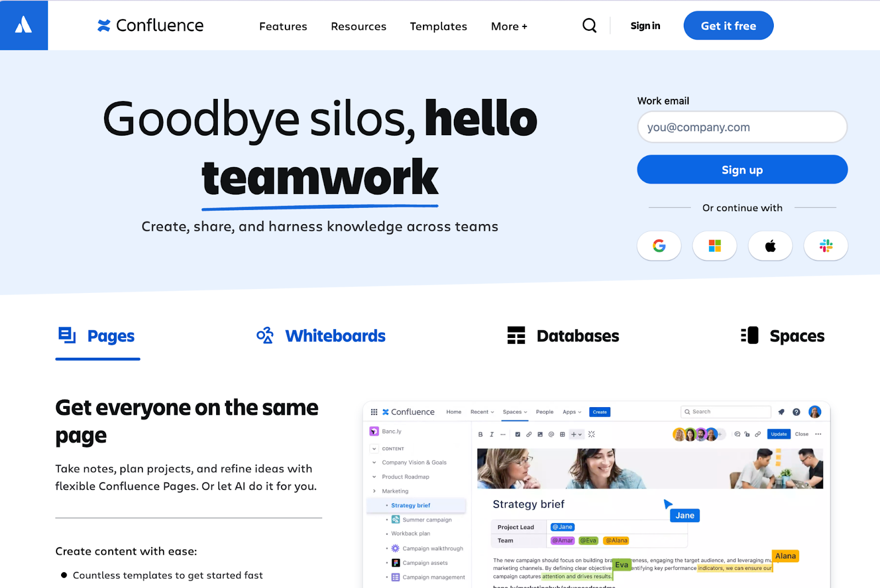880x588 pixels.
Task: Click the insert link icon in editor toolbar
Action: pyautogui.click(x=529, y=434)
